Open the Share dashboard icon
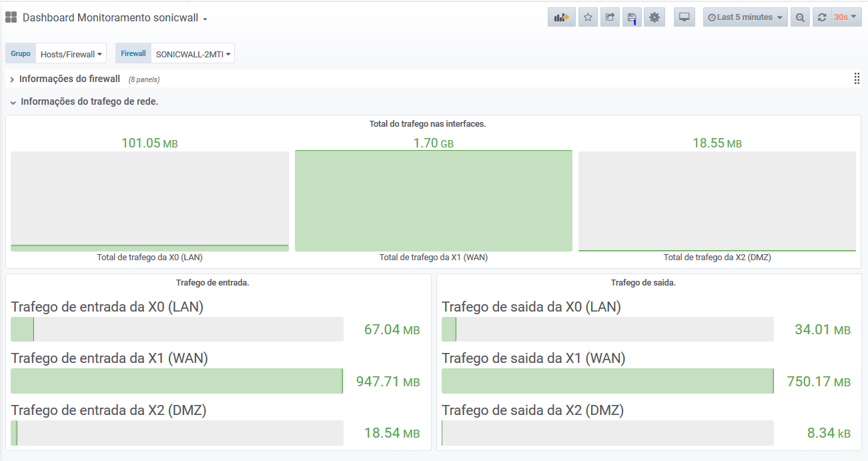 pyautogui.click(x=610, y=17)
